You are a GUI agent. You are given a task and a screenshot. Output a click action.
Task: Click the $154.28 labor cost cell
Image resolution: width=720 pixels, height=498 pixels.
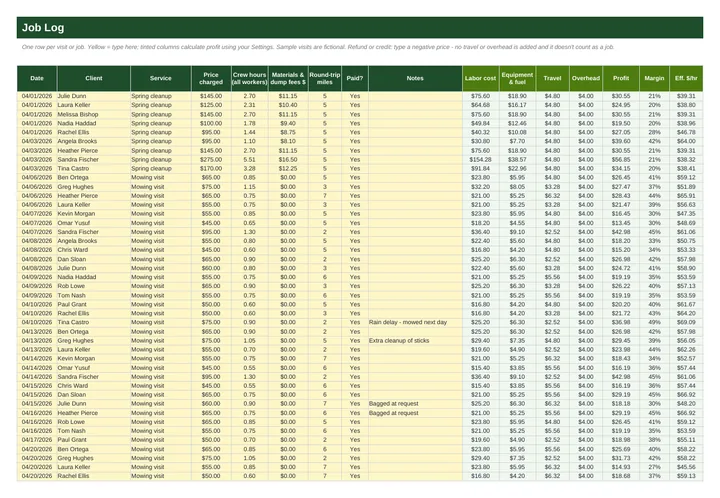(480, 160)
